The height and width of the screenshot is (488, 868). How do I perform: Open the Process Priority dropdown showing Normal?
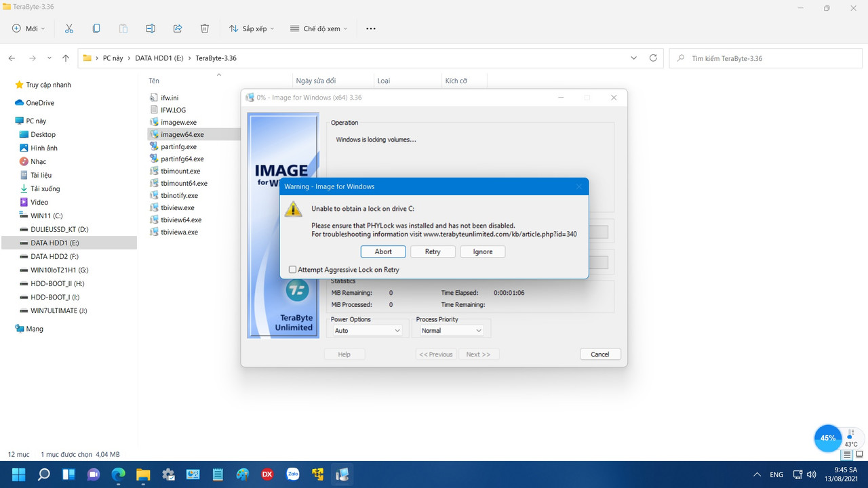click(451, 331)
